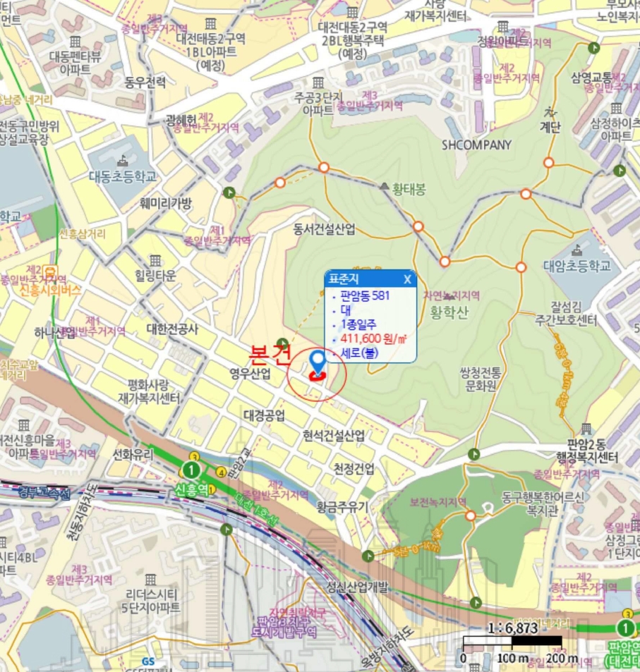Click the 동우전력 label
640x672 pixels.
click(x=145, y=83)
